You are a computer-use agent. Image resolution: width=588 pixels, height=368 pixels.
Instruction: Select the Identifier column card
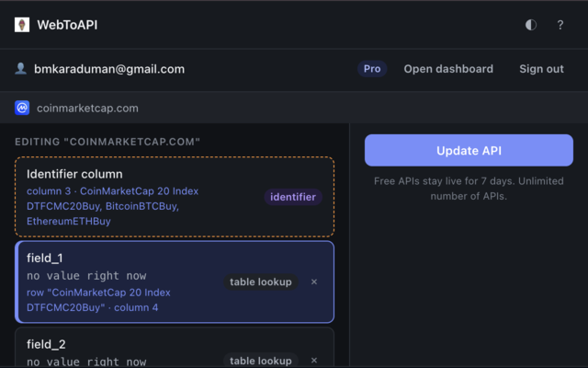(175, 197)
